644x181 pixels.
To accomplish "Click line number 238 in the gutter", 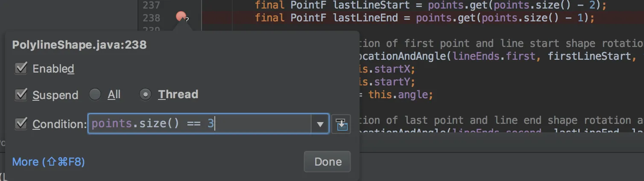I will click(152, 18).
